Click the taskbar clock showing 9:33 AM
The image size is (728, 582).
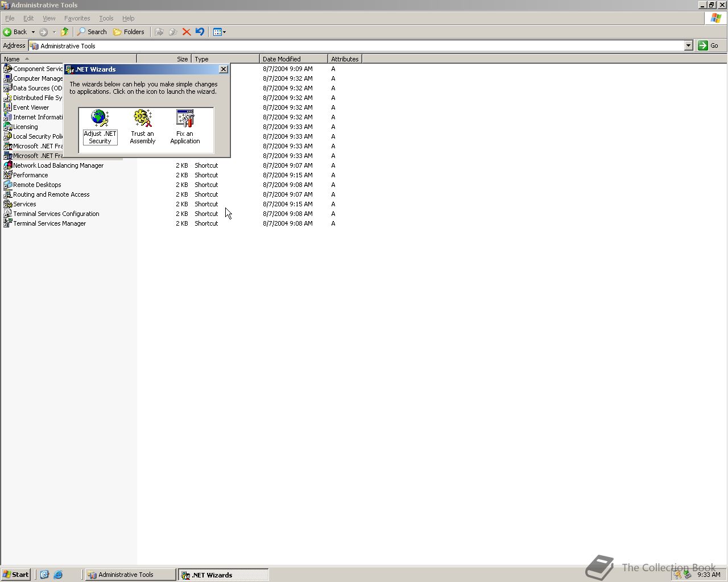tap(709, 575)
